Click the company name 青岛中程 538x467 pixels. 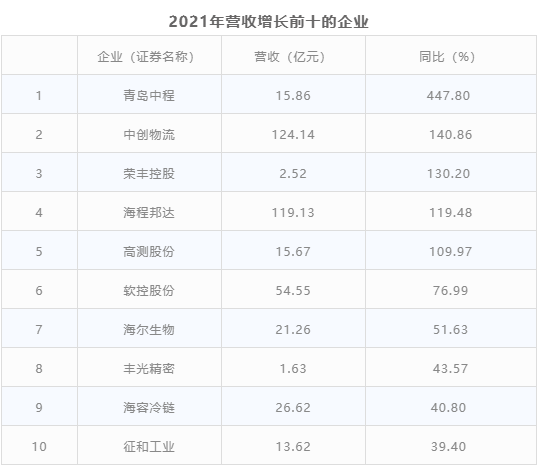click(149, 95)
